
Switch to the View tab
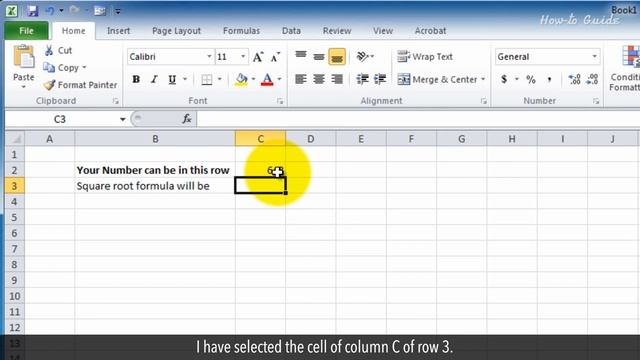pyautogui.click(x=383, y=31)
